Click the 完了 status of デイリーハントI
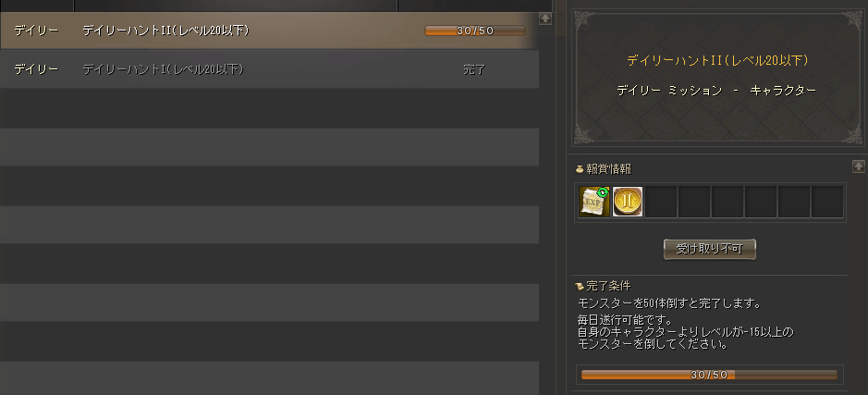 [474, 69]
